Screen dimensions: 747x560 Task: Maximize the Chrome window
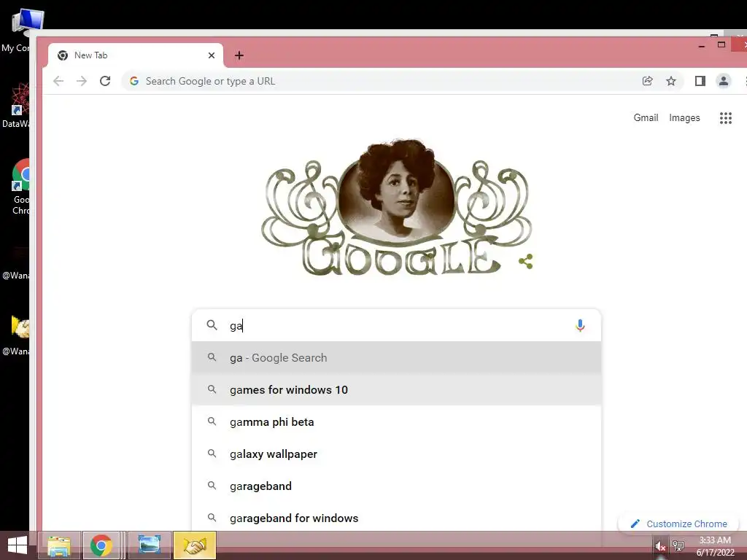[x=721, y=44]
